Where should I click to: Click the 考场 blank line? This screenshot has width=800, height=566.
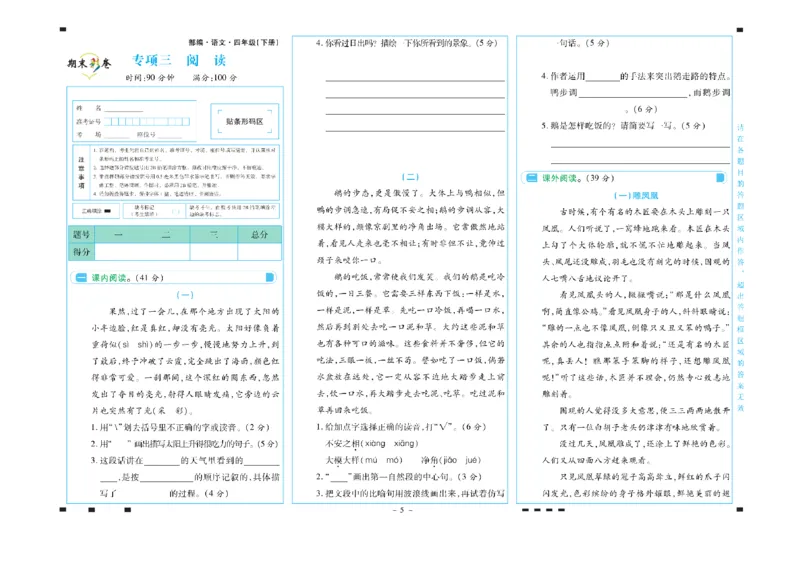(x=117, y=135)
